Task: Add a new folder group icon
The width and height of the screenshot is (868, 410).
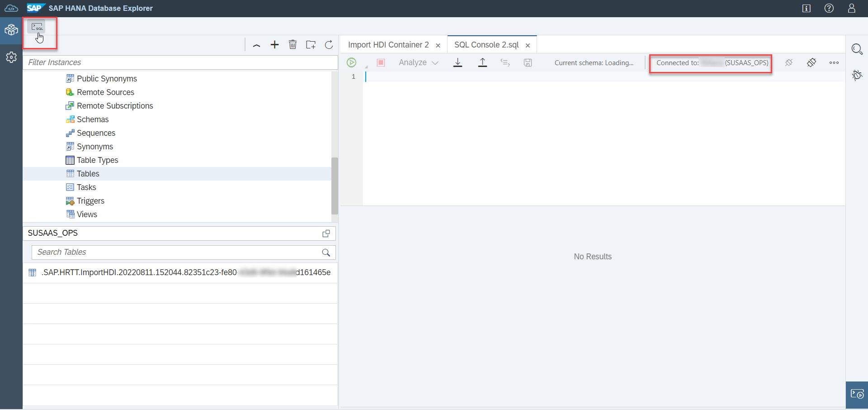Action: click(x=311, y=44)
